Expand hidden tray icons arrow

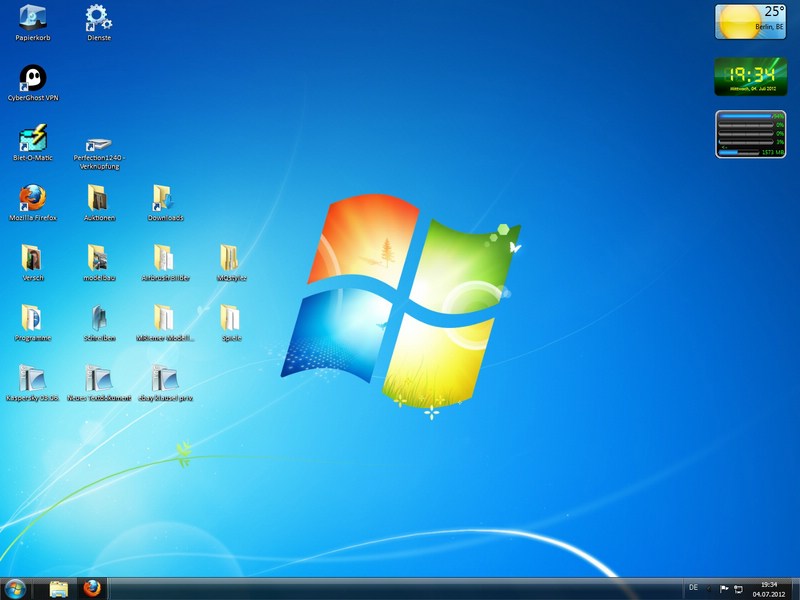pos(709,589)
